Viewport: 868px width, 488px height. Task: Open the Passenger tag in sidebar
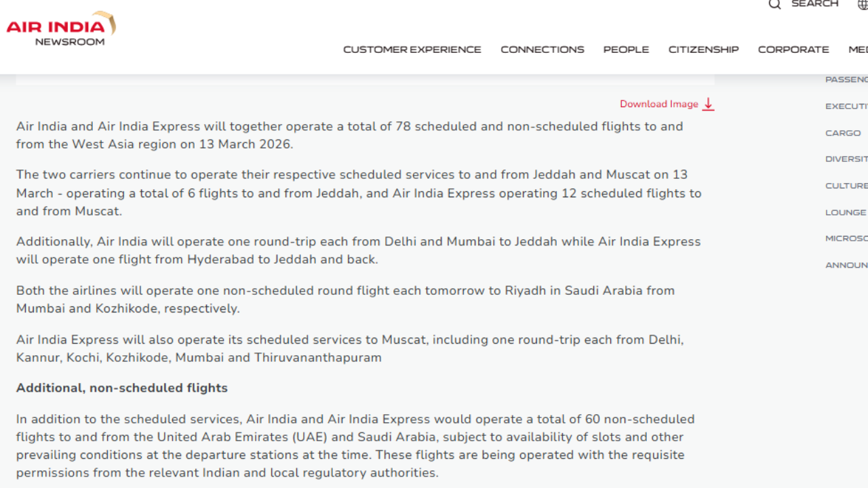point(846,80)
